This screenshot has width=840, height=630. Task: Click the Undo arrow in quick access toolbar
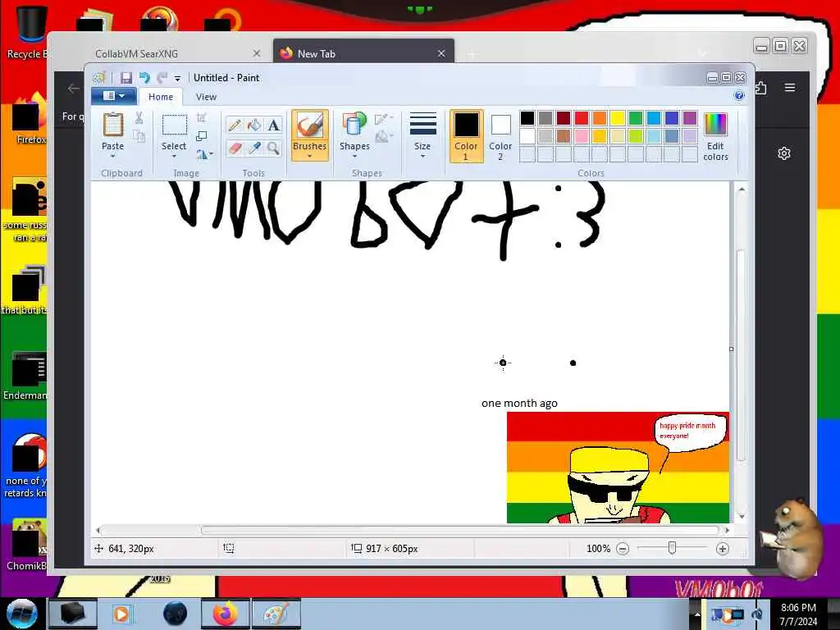coord(144,78)
